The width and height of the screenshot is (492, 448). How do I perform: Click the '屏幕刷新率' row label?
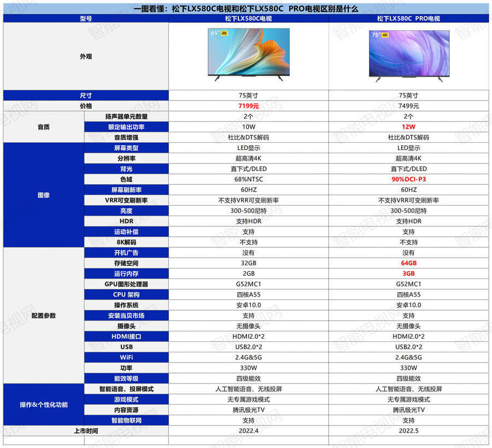(x=126, y=190)
